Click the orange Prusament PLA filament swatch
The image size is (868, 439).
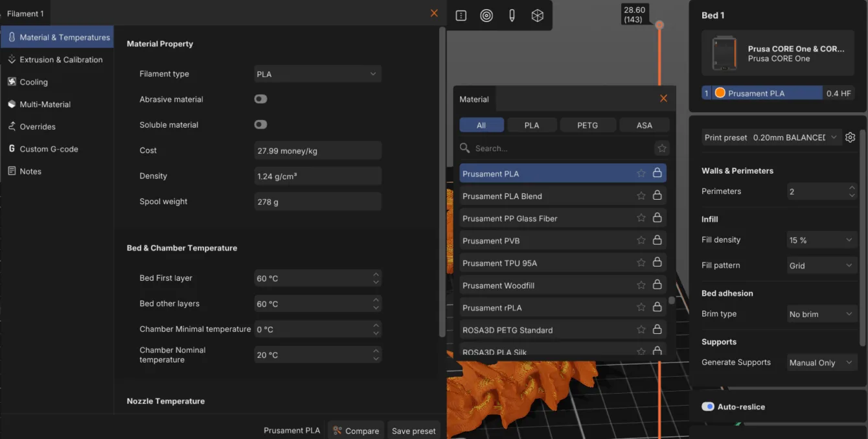(x=720, y=93)
